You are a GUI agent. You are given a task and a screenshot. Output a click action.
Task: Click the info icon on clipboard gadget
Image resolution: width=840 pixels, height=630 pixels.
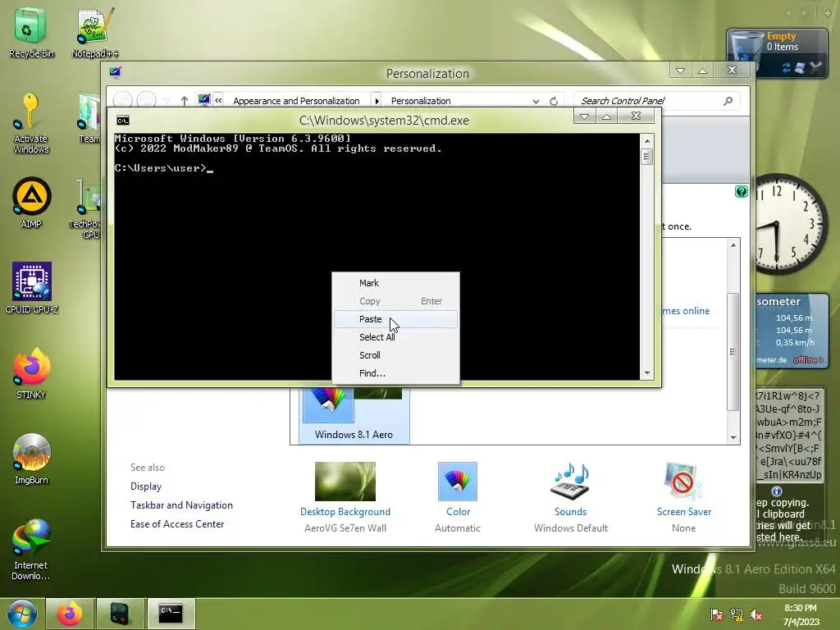(777, 491)
